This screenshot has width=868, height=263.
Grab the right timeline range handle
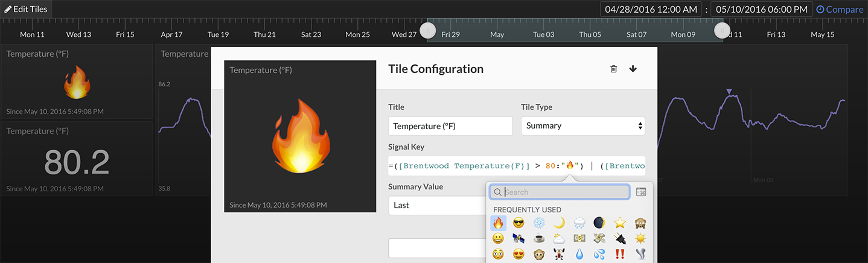pos(722,30)
